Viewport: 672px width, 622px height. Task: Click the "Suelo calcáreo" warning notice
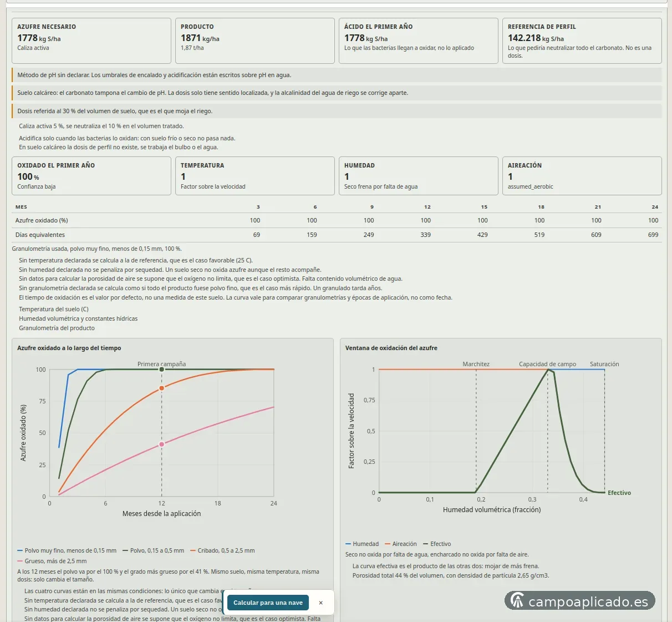click(x=337, y=93)
